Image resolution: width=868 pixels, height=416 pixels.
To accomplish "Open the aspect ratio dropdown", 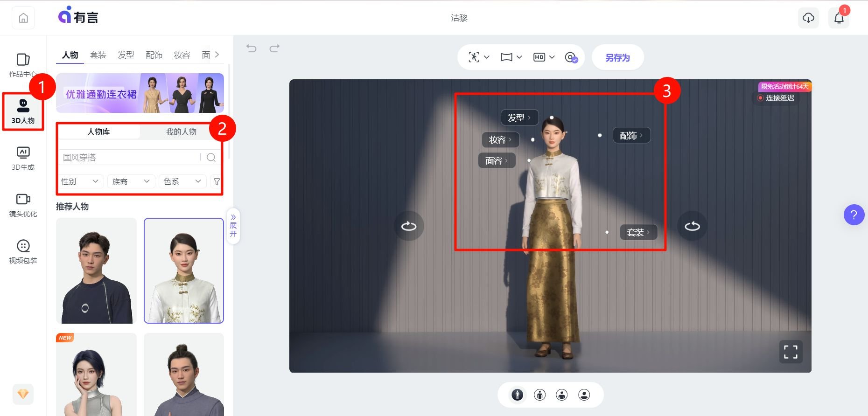I will pyautogui.click(x=511, y=57).
